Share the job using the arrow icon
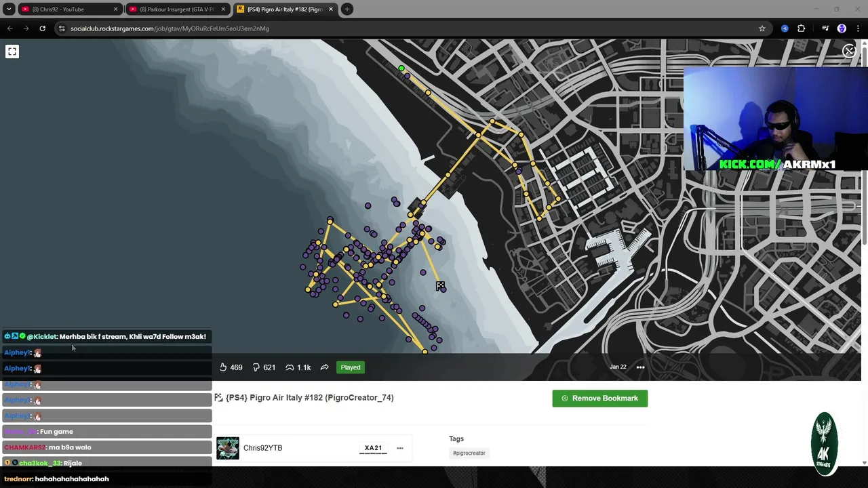Screen dimensions: 868x488 pos(324,367)
